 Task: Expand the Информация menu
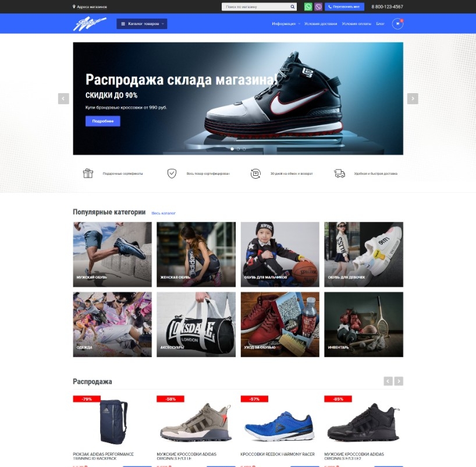coord(286,24)
